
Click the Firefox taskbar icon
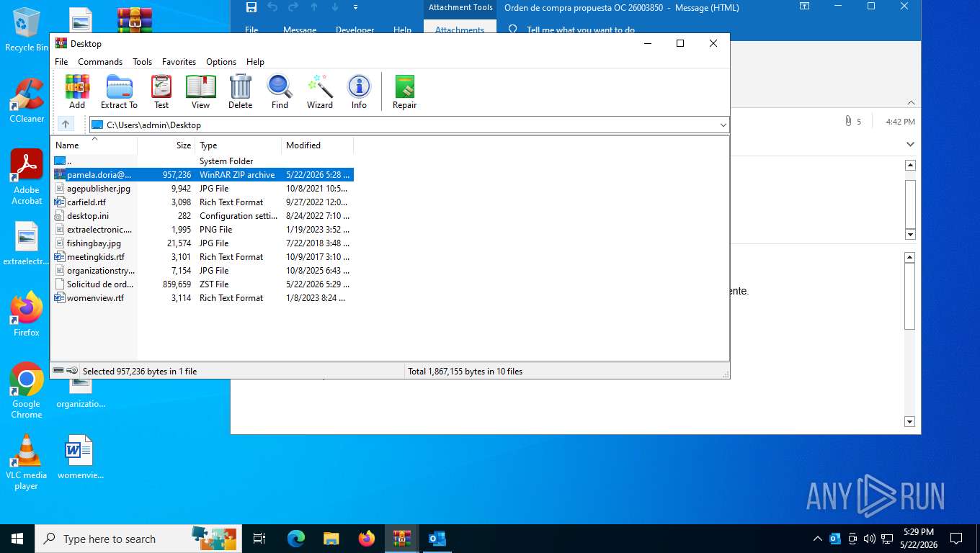click(x=367, y=539)
